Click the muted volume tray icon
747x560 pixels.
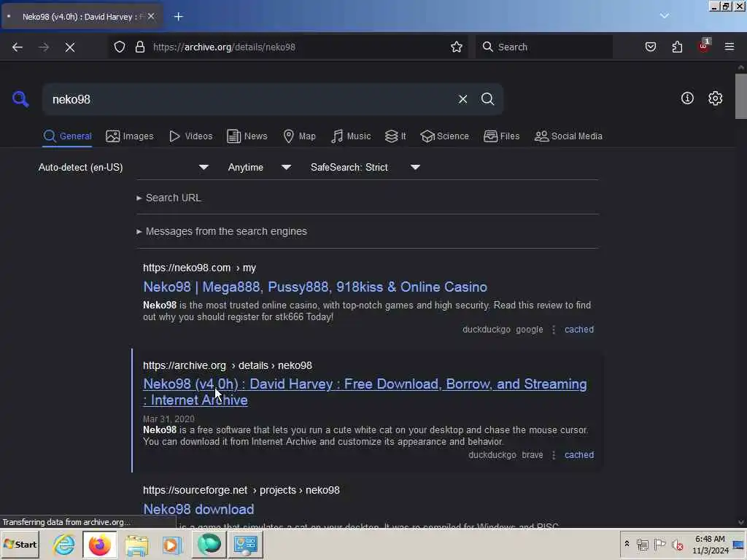pyautogui.click(x=678, y=544)
